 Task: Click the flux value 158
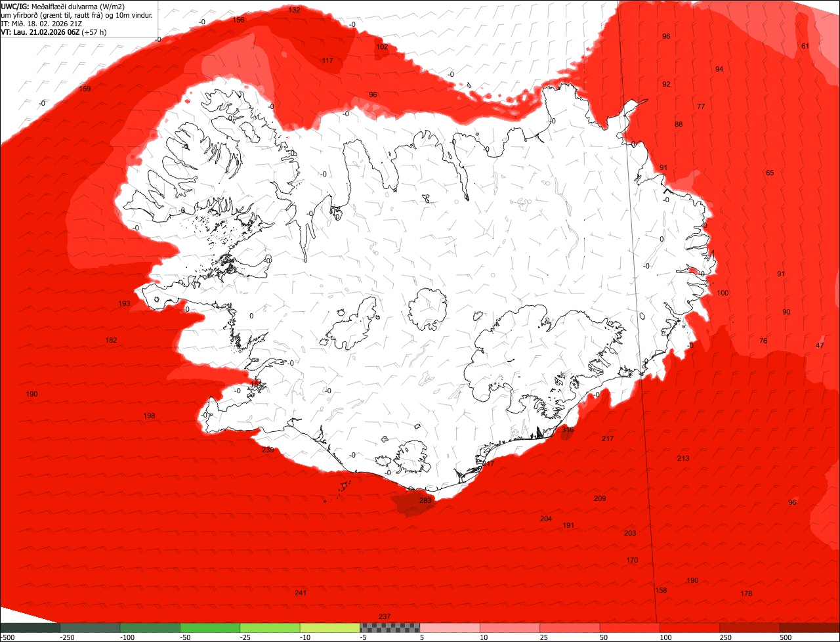[661, 590]
